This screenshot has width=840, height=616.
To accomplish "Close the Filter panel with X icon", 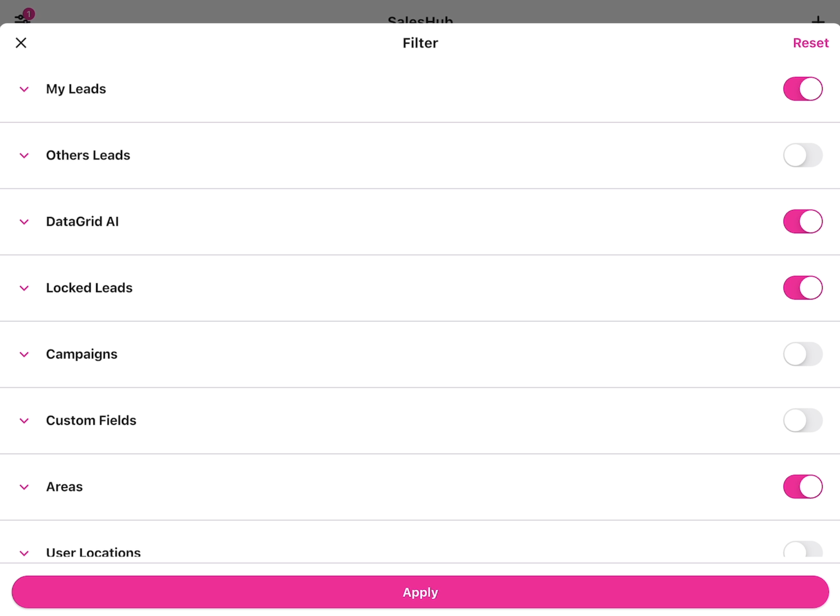I will point(21,43).
